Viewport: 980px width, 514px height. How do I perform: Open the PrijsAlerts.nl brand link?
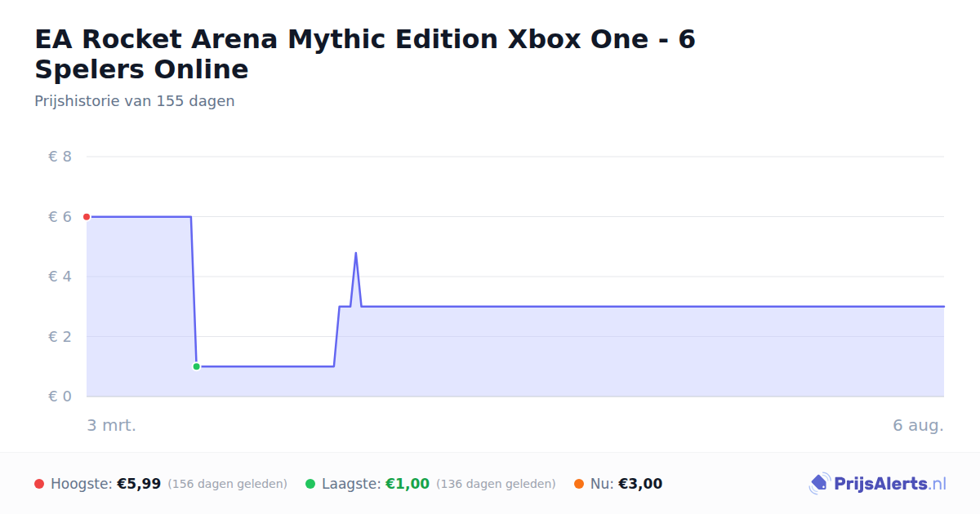click(878, 484)
